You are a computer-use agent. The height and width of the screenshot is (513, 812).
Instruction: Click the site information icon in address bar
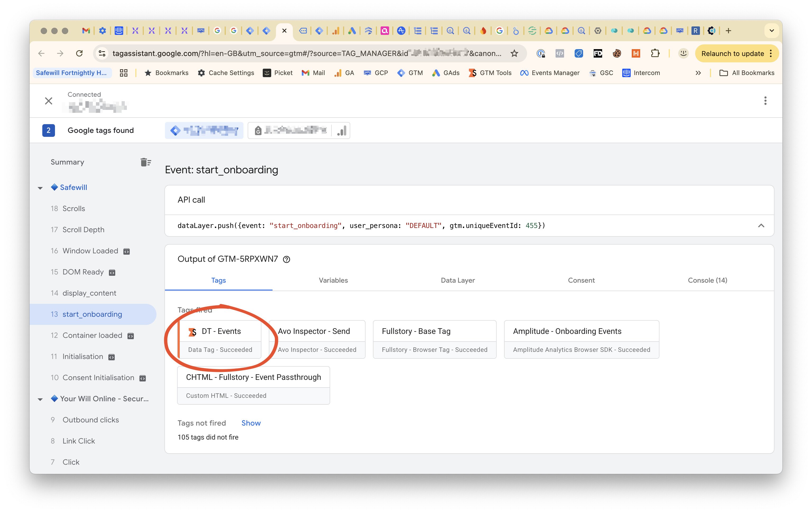click(102, 54)
